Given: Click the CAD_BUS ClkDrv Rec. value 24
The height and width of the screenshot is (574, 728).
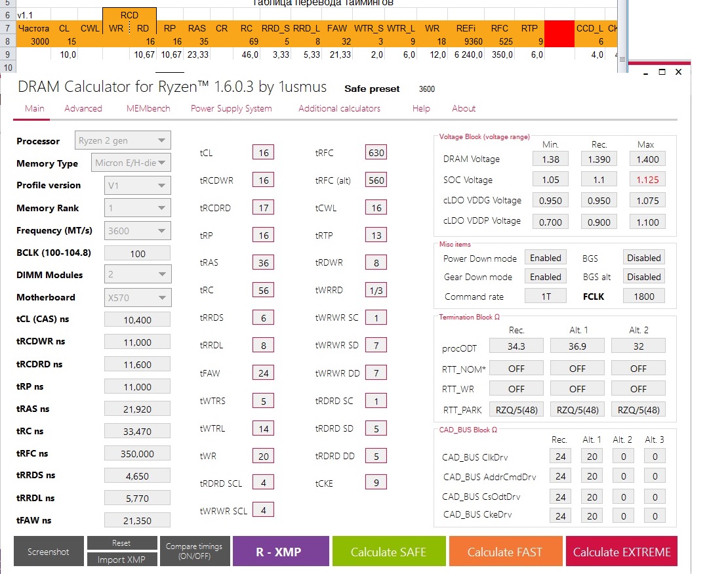Looking at the screenshot, I should (560, 456).
